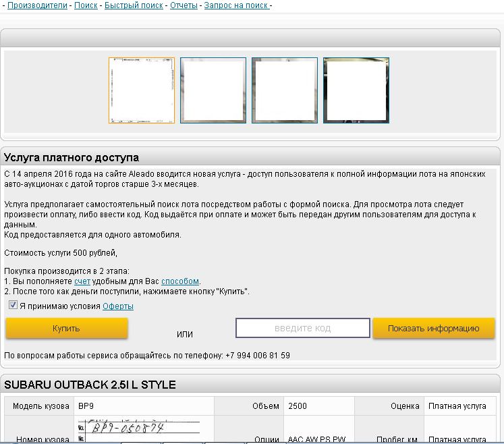The height and width of the screenshot is (444, 504).
Task: Open the Быстрый поиск link
Action: pyautogui.click(x=134, y=5)
